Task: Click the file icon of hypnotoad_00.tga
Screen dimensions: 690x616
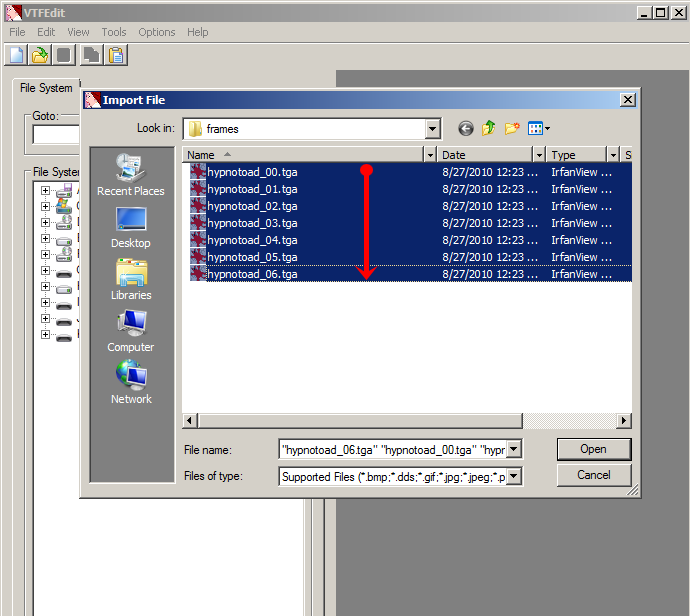Action: 198,172
